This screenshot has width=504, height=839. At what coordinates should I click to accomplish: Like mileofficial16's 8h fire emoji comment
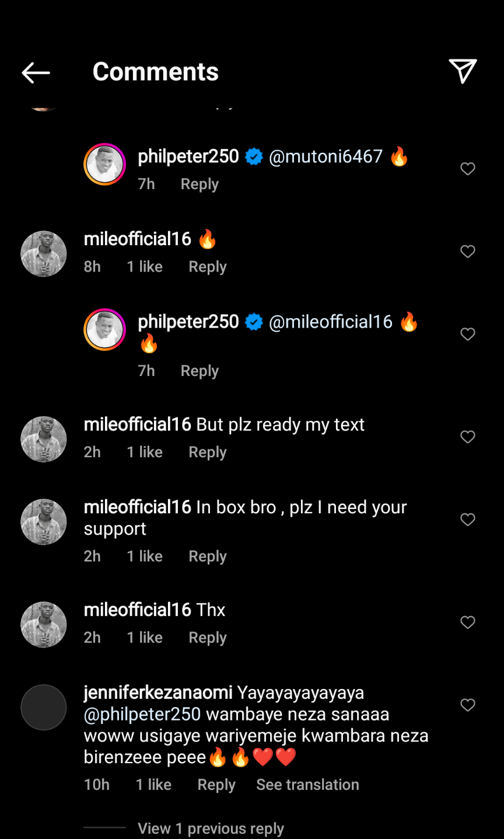[468, 252]
